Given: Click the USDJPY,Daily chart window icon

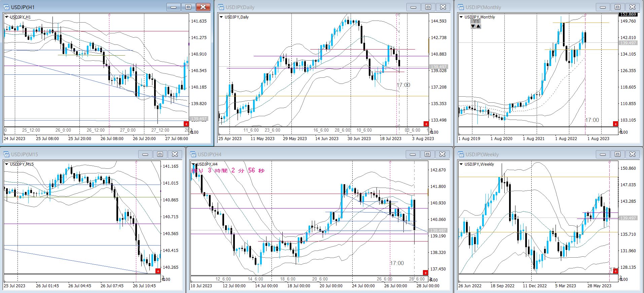Looking at the screenshot, I should point(221,7).
